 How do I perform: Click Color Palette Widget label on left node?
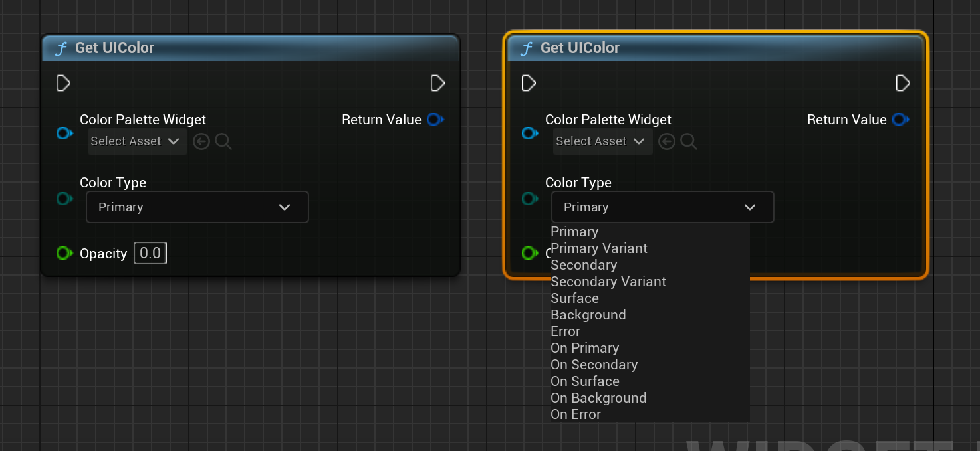coord(143,120)
